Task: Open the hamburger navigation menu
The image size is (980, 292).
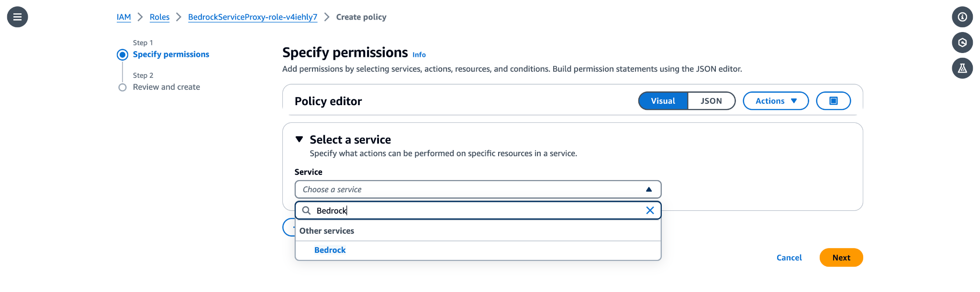Action: [18, 17]
